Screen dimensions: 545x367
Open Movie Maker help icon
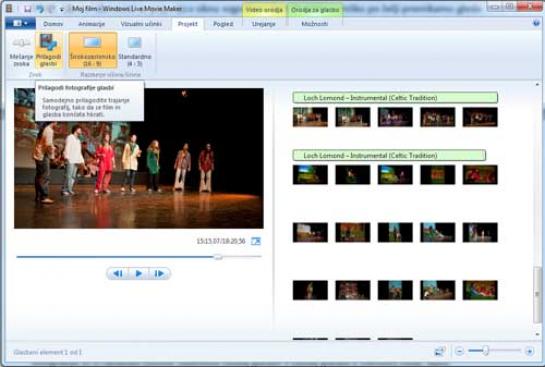point(536,23)
